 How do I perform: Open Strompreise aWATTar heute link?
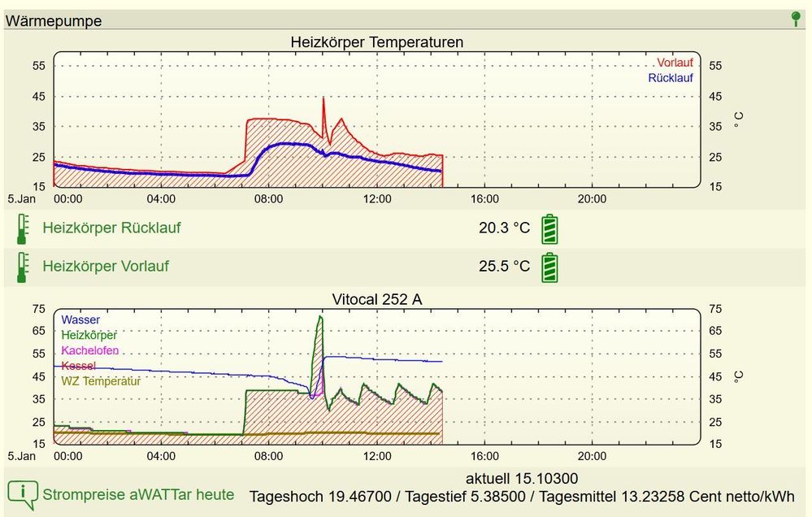coord(138,495)
